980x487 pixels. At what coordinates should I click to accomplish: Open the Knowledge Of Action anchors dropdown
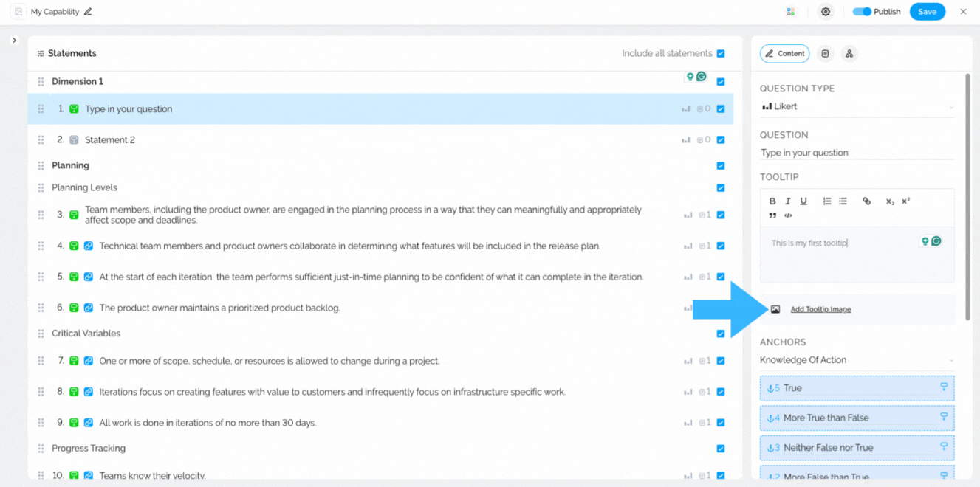(x=857, y=360)
